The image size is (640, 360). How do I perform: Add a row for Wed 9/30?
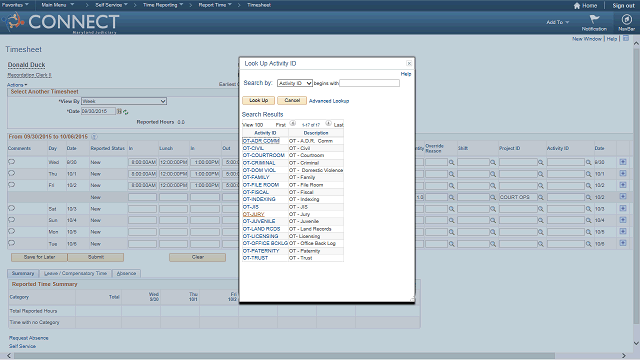pos(622,162)
